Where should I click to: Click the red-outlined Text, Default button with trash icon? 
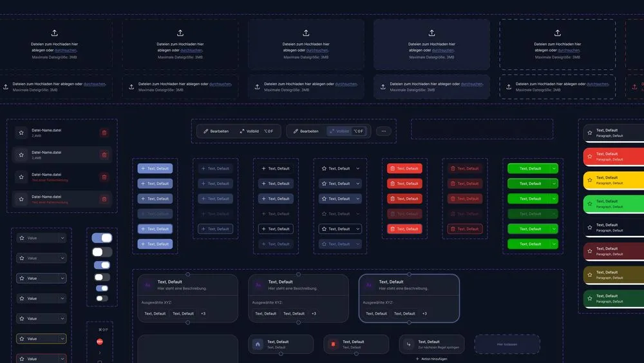465,229
